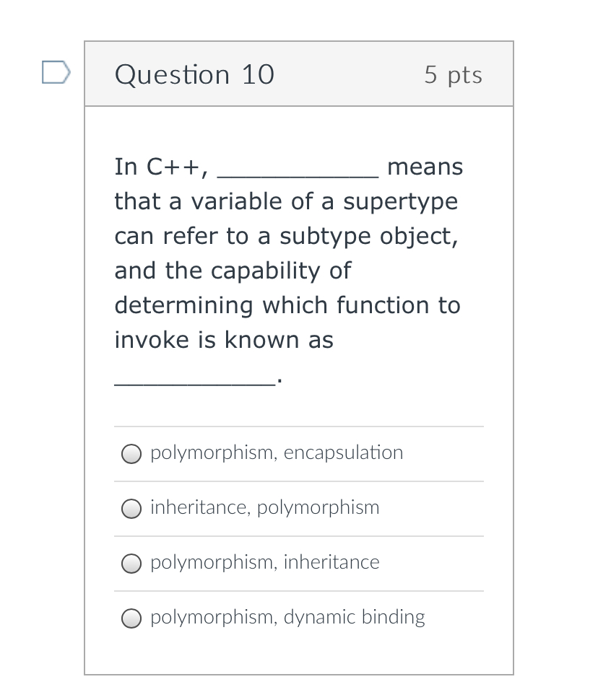Click the divider below 'inheritance, polymorphism'
598x700 pixels.
[299, 535]
